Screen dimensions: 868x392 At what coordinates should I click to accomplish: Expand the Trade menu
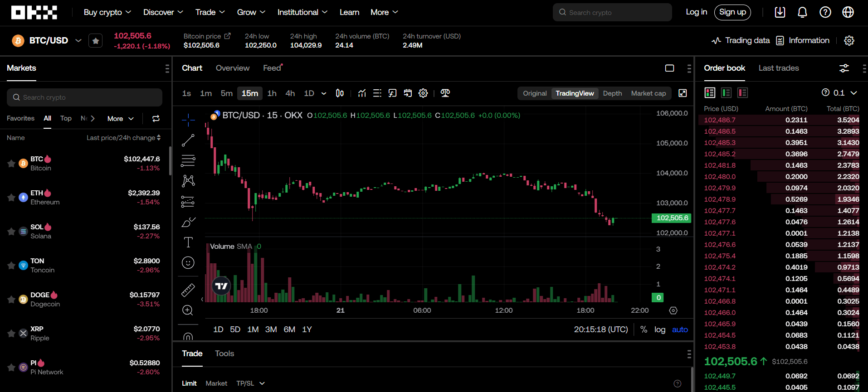click(x=210, y=12)
